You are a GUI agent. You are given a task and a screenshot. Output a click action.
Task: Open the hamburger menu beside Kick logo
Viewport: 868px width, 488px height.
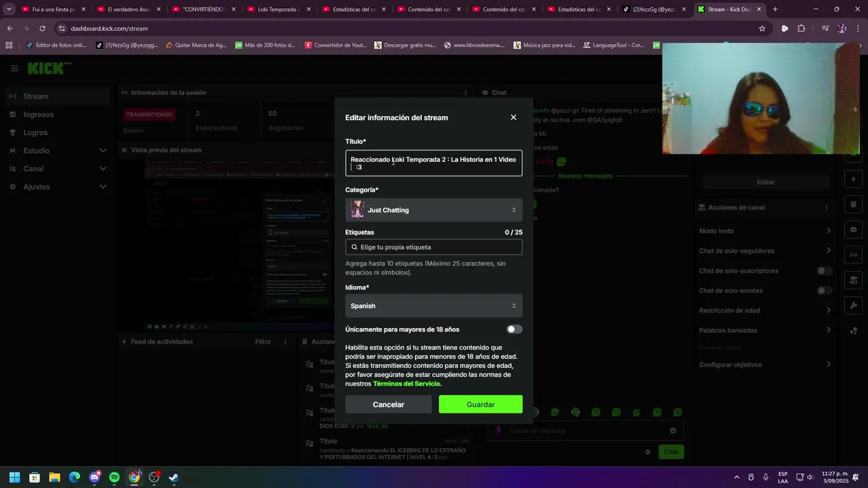pyautogui.click(x=14, y=68)
